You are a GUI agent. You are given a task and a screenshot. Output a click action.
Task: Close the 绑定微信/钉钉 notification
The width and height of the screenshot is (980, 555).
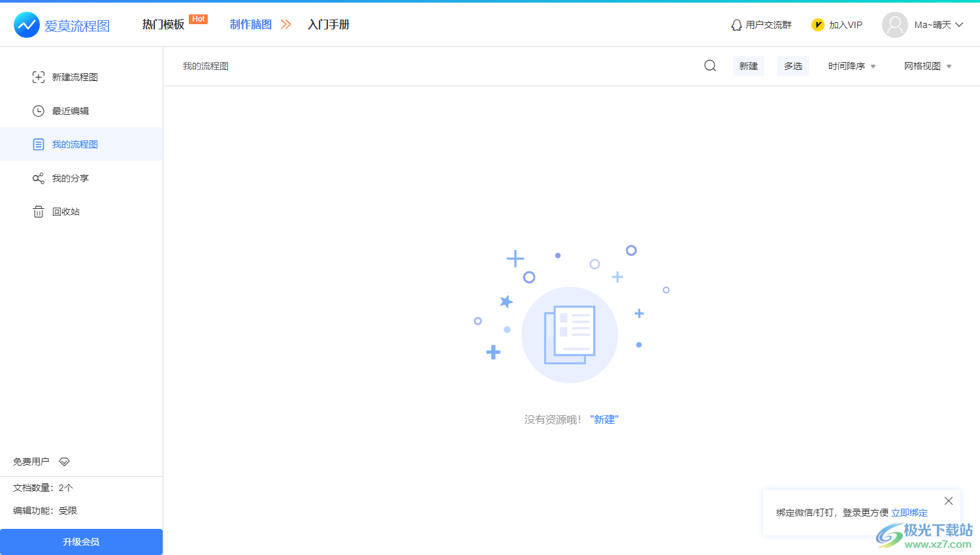tap(949, 501)
